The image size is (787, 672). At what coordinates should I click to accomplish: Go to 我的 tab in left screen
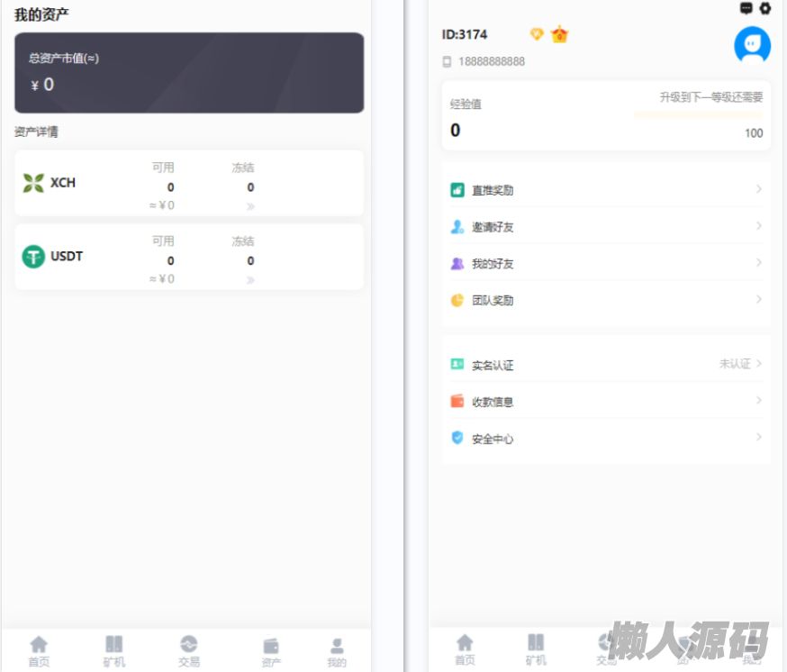337,651
